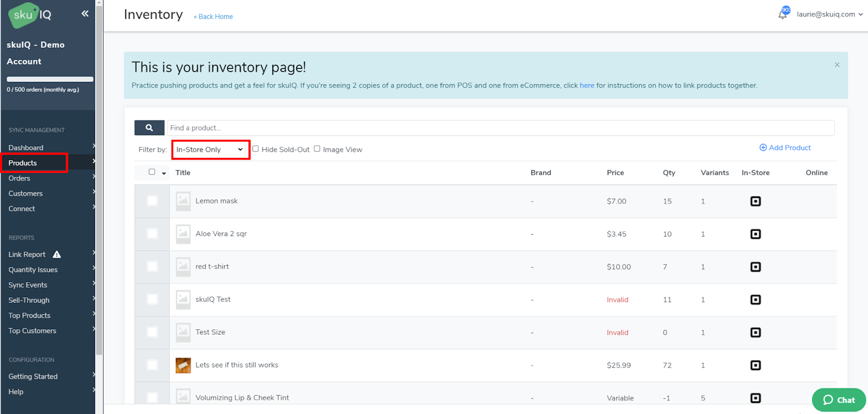Dismiss the inventory page info banner
Viewport: 868px width, 414px height.
click(837, 65)
